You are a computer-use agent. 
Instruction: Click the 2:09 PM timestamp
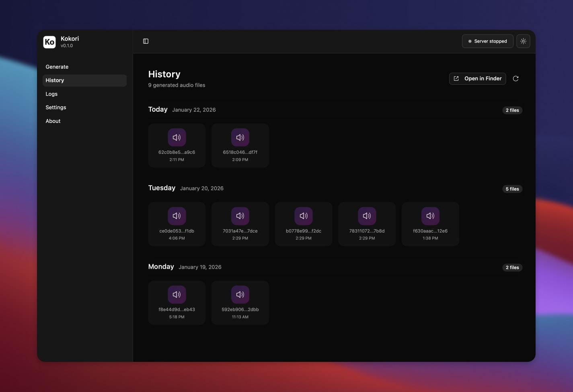point(240,160)
